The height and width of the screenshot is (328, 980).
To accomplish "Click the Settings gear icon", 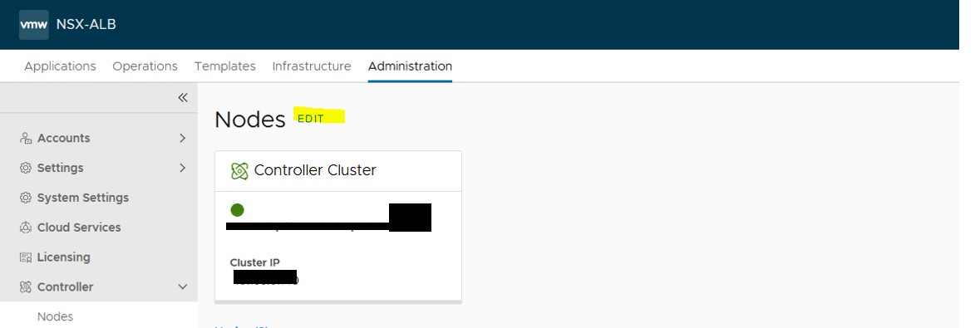I will click(x=26, y=168).
